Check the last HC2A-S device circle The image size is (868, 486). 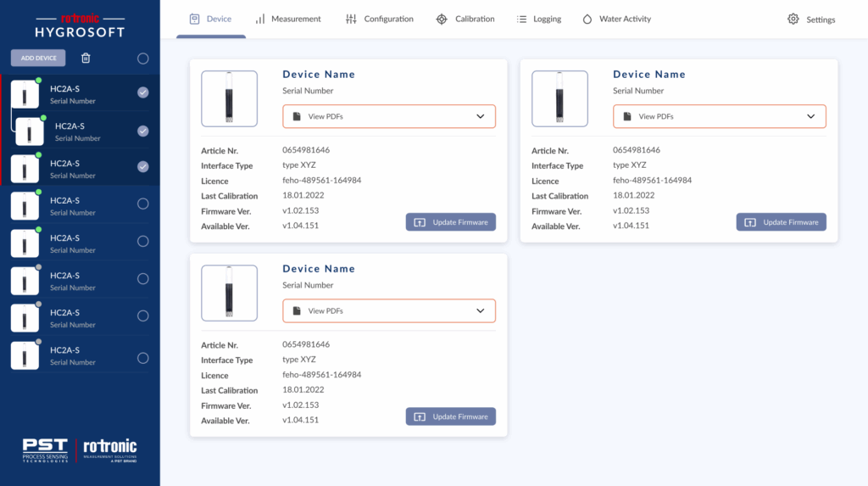(x=142, y=358)
